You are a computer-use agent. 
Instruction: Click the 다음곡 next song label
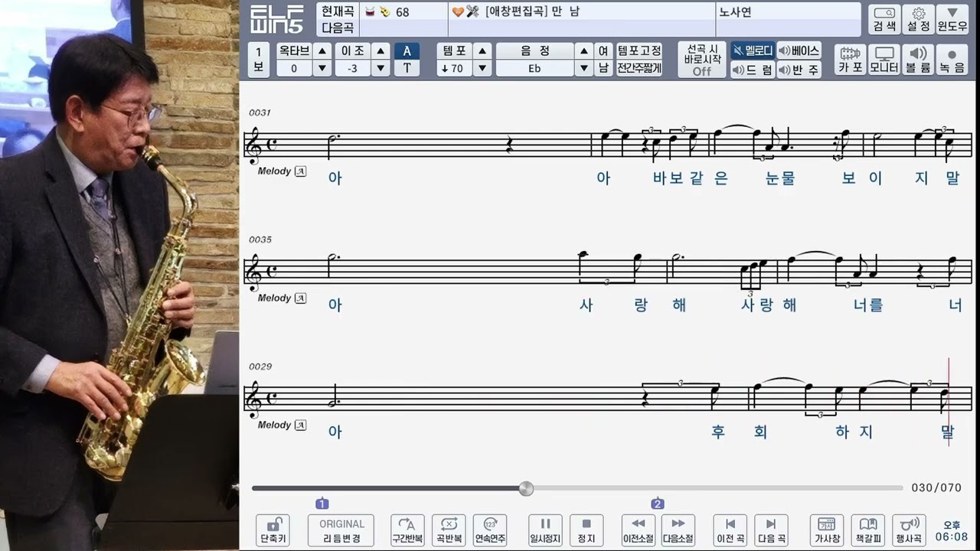tap(338, 28)
